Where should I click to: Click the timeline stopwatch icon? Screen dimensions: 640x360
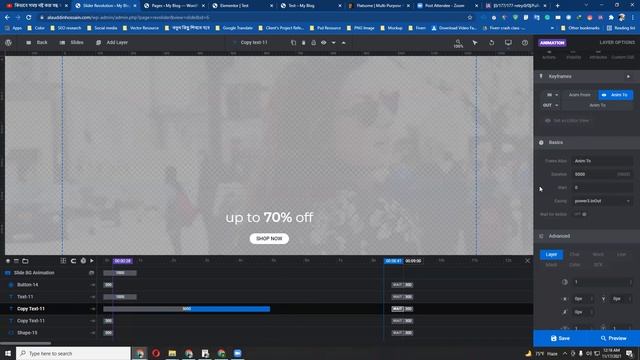(x=83, y=261)
